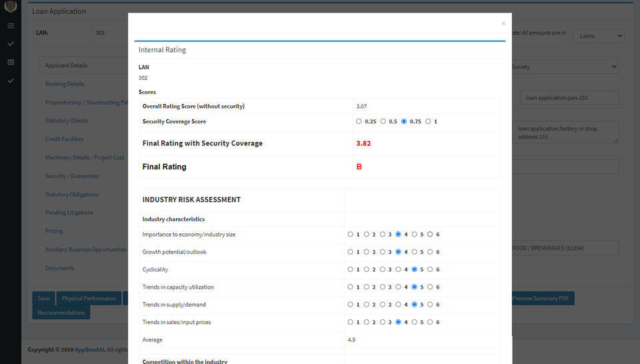Rate Trends in capacity utilization as 3

(383, 287)
